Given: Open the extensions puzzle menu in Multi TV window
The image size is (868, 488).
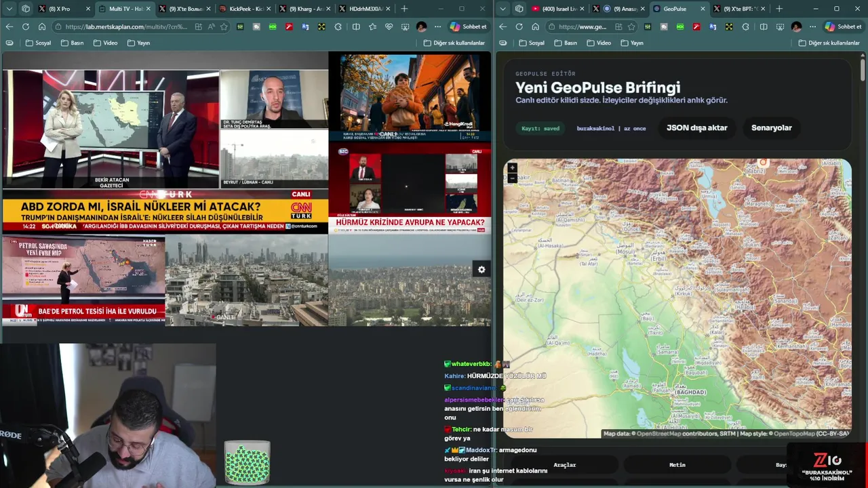Looking at the screenshot, I should click(338, 26).
